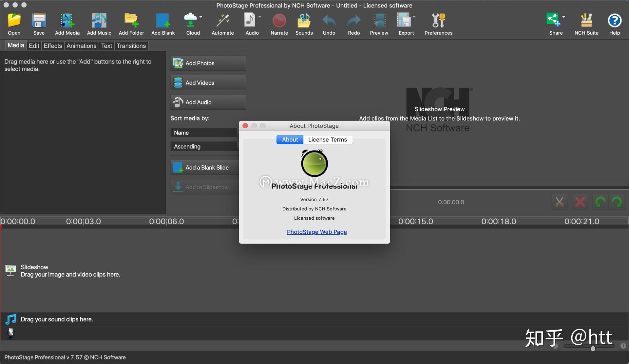Click the 0:00:00.0 preview time readout

pyautogui.click(x=451, y=202)
